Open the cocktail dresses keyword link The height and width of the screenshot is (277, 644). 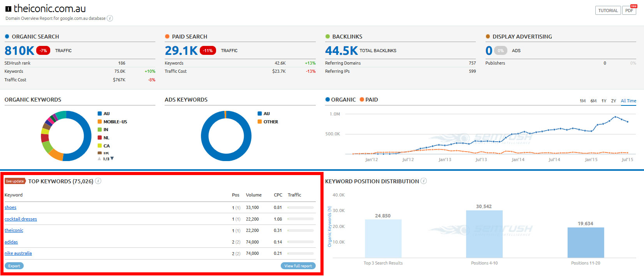tap(21, 219)
